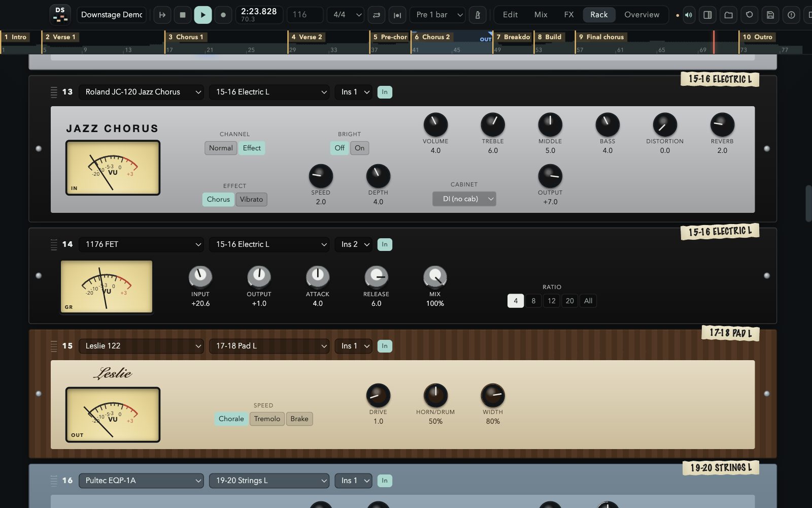Toggle the metronome icon
This screenshot has height=508, width=812.
pyautogui.click(x=478, y=15)
